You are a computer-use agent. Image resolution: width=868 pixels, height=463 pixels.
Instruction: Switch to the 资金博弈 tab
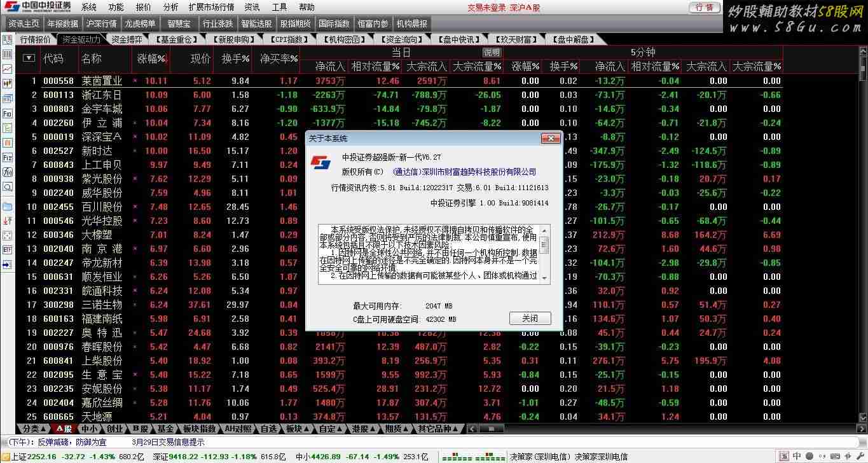(127, 39)
